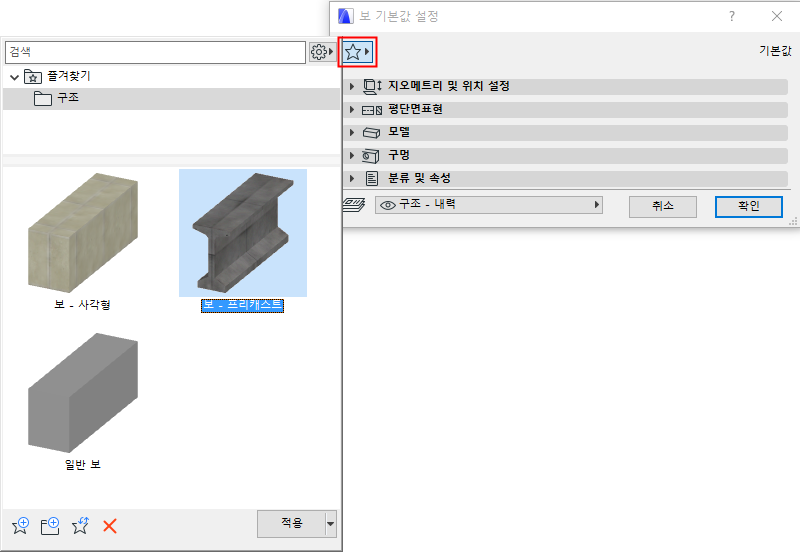The image size is (800, 552).
Task: Select the 구조 folder
Action: pyautogui.click(x=171, y=98)
